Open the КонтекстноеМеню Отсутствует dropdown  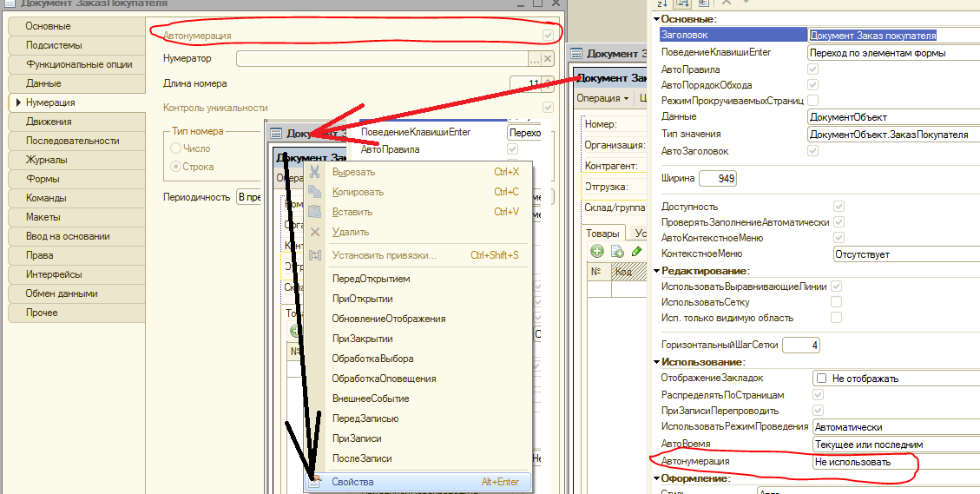906,254
